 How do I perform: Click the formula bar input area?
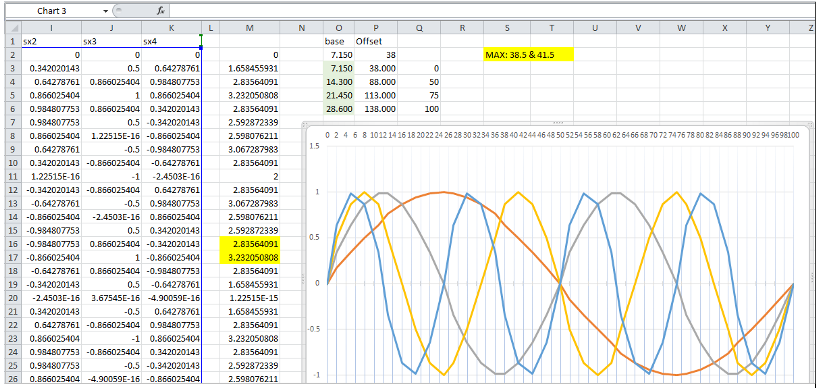[x=492, y=10]
